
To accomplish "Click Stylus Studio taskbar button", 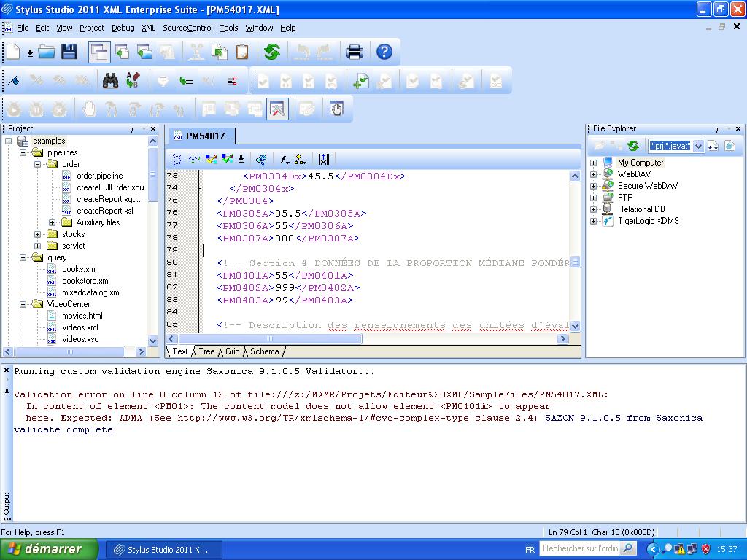I will (x=163, y=550).
